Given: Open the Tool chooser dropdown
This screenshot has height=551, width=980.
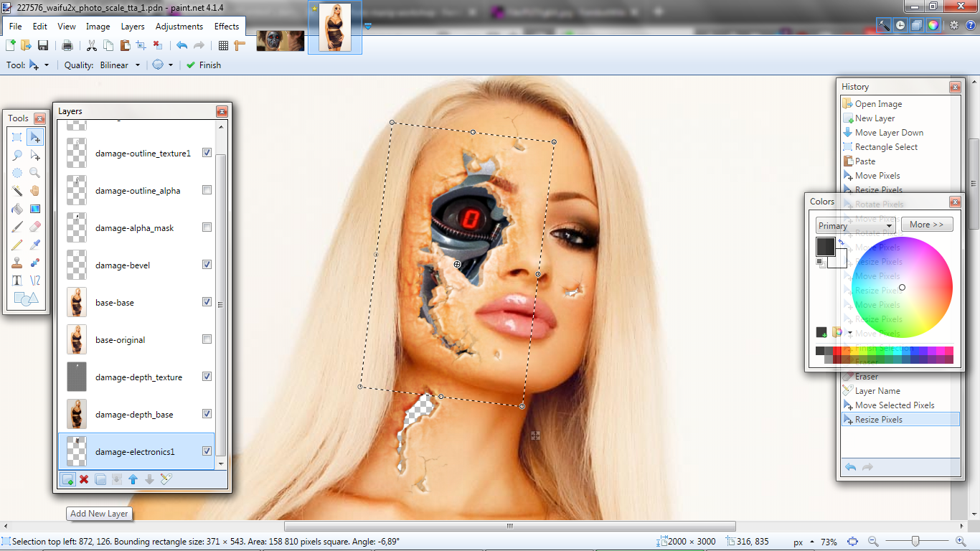Looking at the screenshot, I should coord(39,65).
